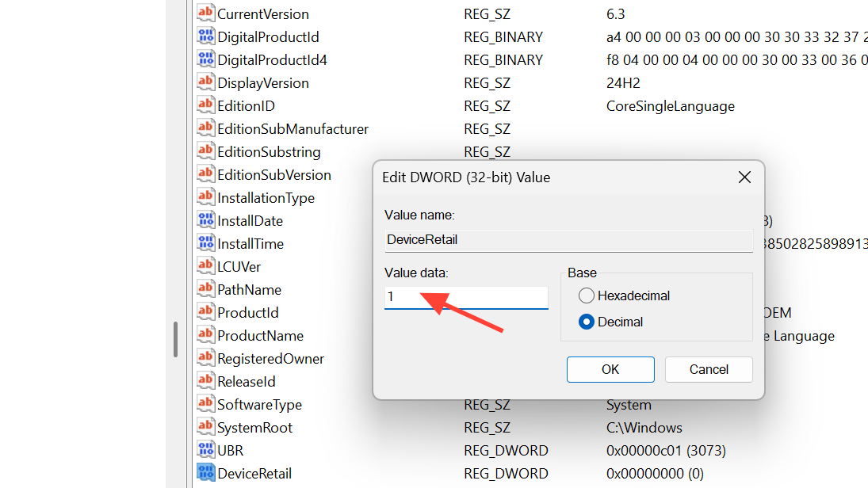Image resolution: width=868 pixels, height=488 pixels.
Task: Choose the Hexadecimal base option
Action: point(587,295)
